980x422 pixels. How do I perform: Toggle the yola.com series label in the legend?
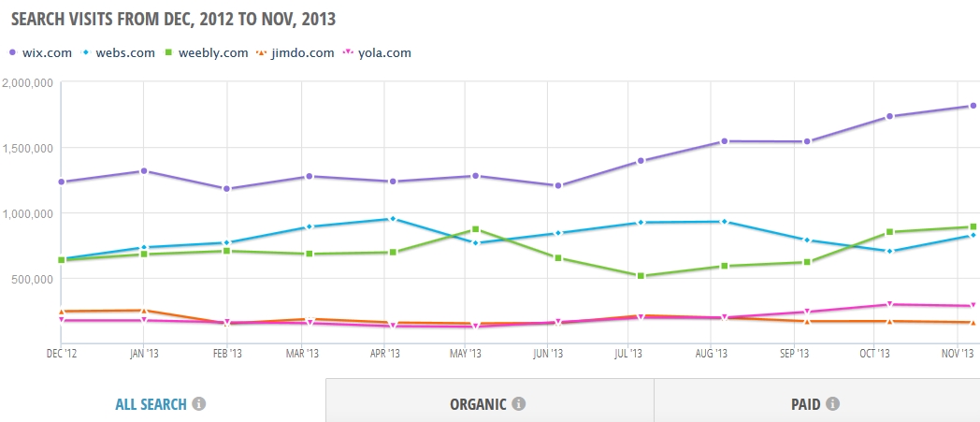point(384,53)
